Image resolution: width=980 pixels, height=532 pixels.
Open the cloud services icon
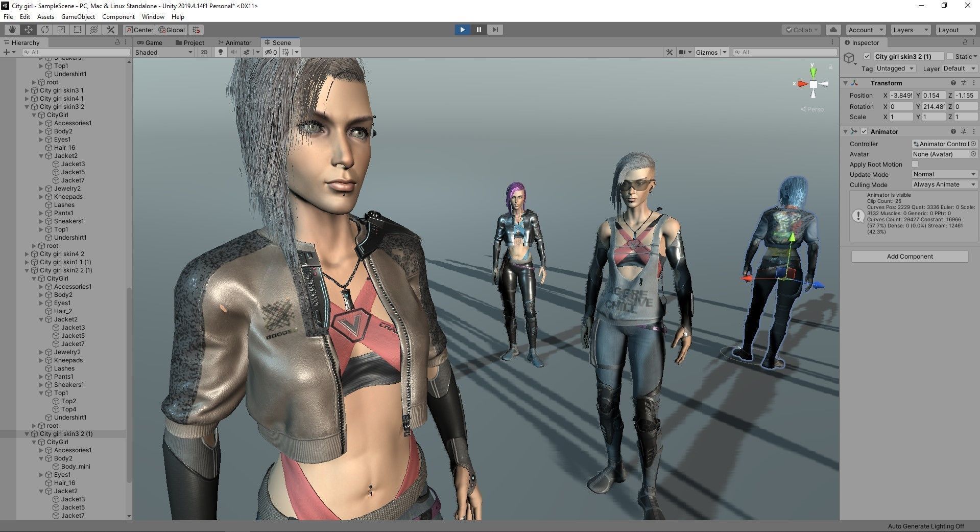coord(833,30)
